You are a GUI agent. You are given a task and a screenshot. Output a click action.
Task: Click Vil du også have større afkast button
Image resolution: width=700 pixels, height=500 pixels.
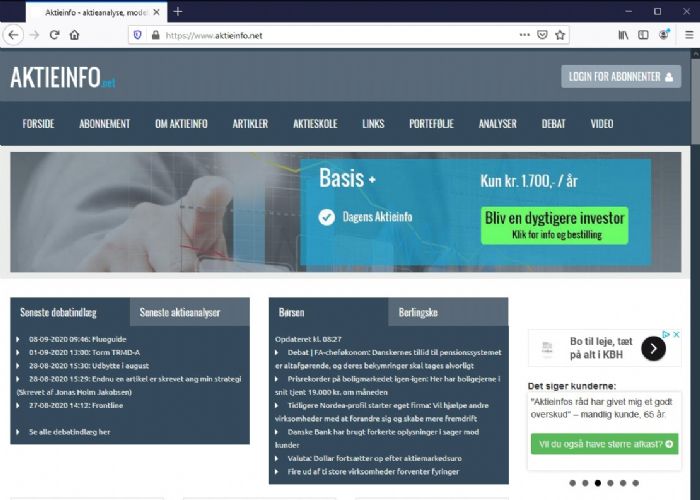[604, 444]
